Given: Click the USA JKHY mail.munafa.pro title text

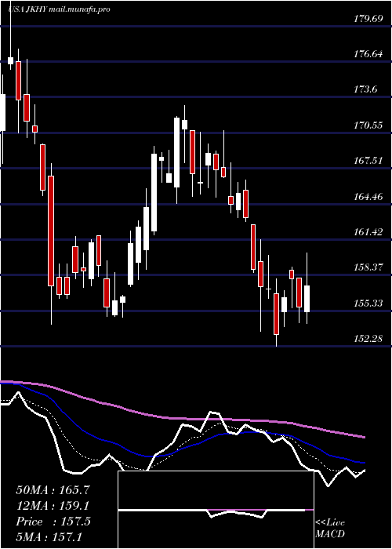Looking at the screenshot, I should pyautogui.click(x=59, y=9).
